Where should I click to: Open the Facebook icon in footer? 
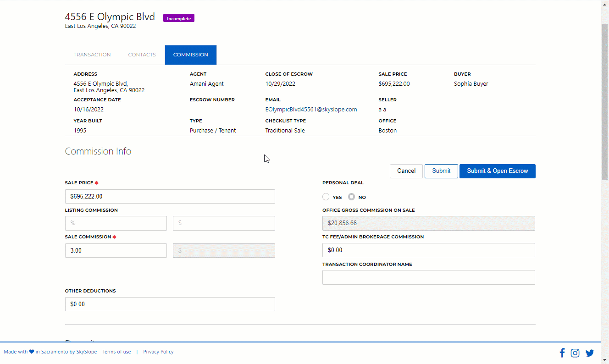(562, 353)
